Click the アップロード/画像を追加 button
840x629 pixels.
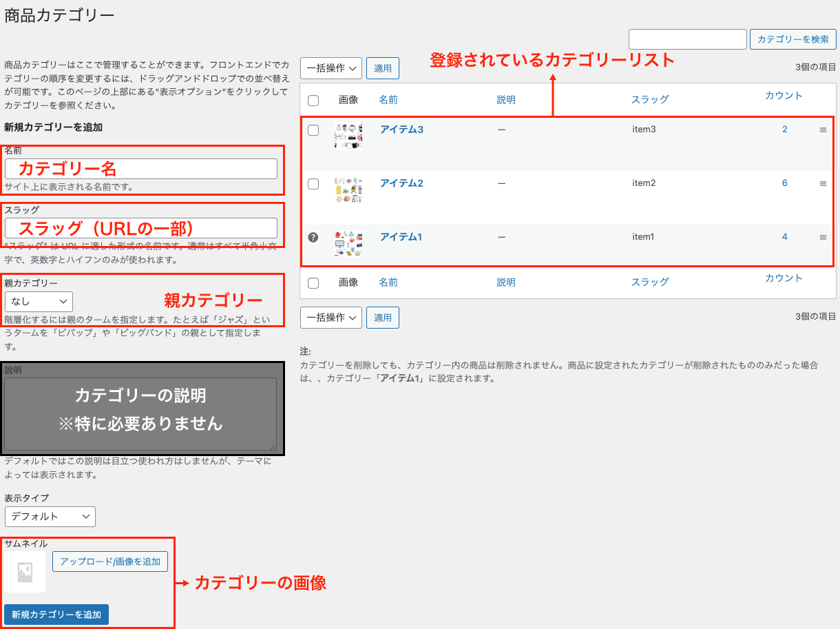110,561
